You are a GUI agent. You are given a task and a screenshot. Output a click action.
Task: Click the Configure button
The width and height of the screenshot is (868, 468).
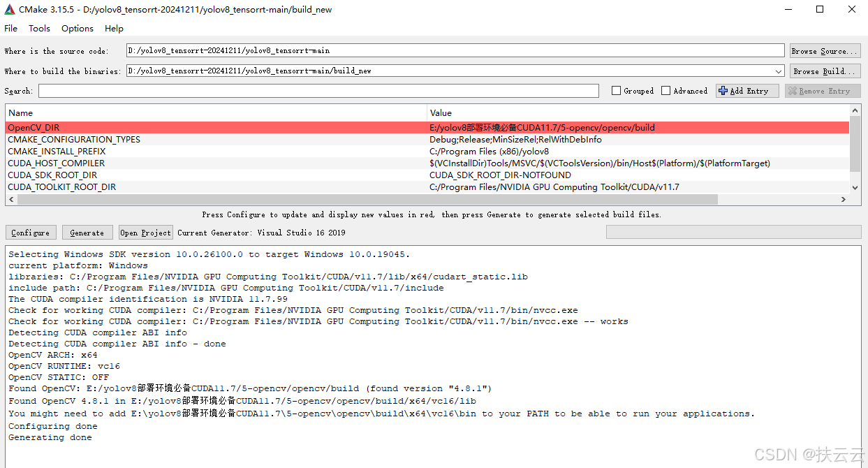(31, 233)
